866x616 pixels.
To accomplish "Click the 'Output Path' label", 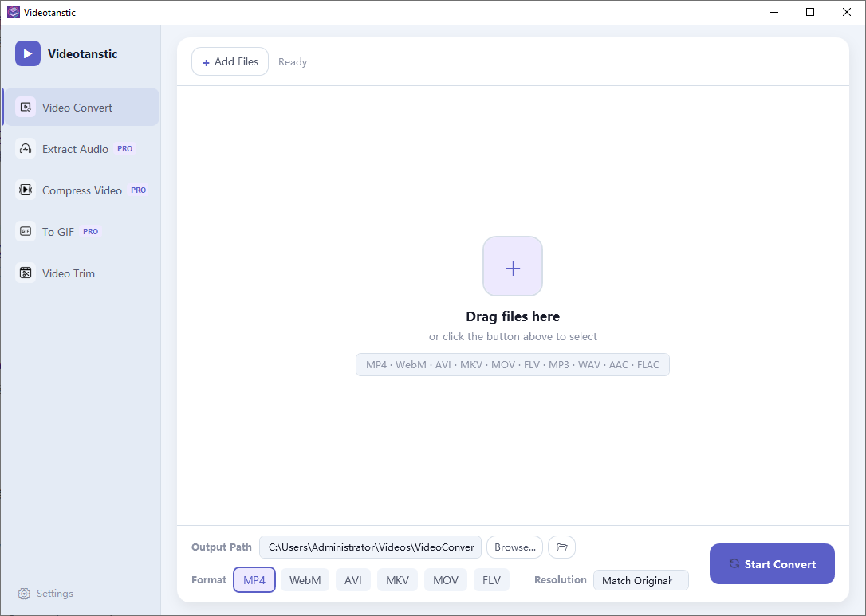I will click(222, 547).
